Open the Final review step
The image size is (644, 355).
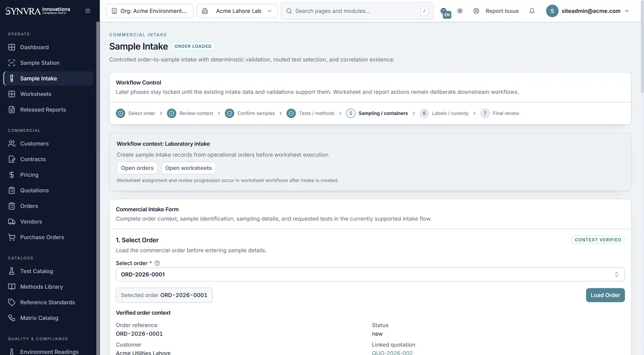[500, 114]
